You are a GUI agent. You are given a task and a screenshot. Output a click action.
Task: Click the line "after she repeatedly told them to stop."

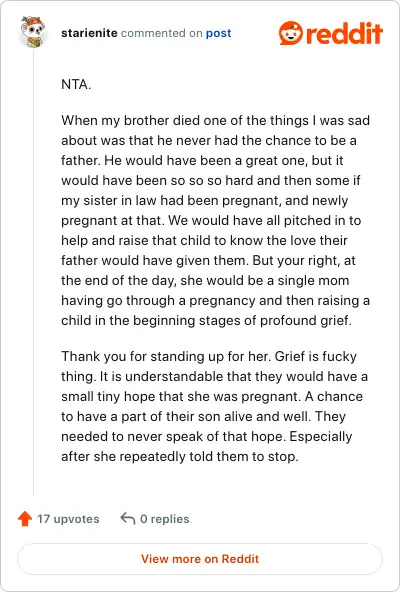[180, 456]
